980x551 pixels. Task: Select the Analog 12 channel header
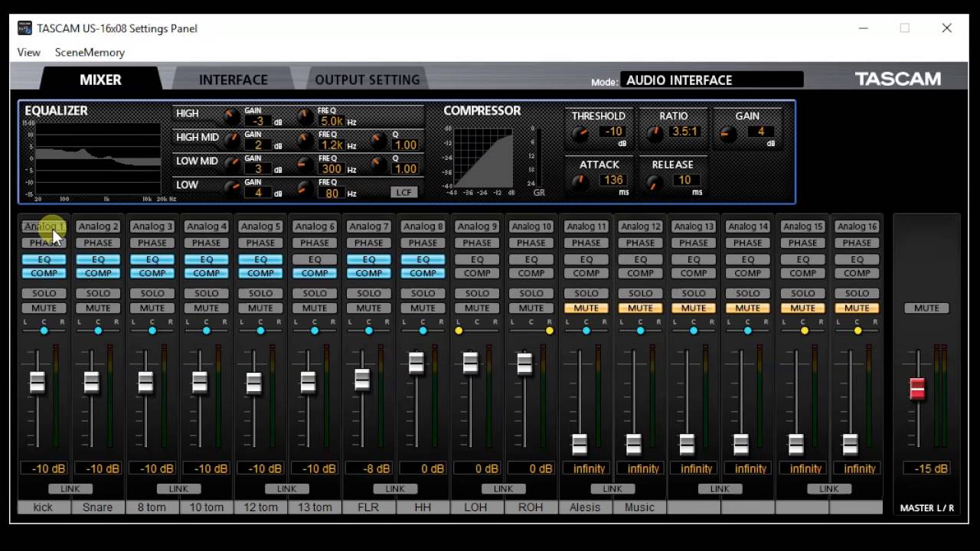point(640,227)
